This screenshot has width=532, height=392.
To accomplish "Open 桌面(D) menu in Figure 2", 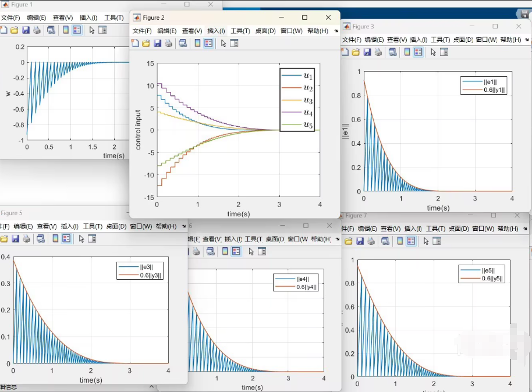I will coord(265,31).
